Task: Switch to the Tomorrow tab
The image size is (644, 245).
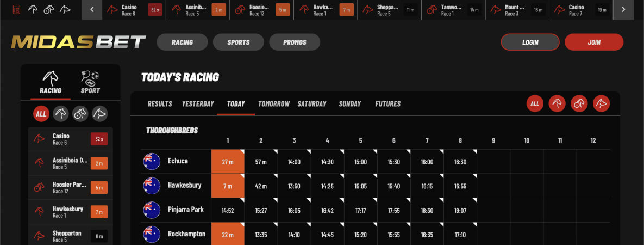Action: coord(274,104)
